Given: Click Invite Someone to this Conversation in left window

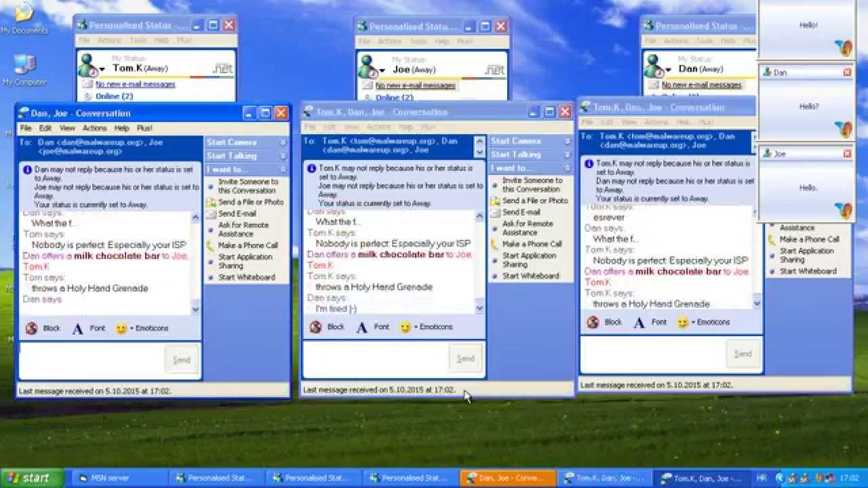Looking at the screenshot, I should [x=248, y=186].
